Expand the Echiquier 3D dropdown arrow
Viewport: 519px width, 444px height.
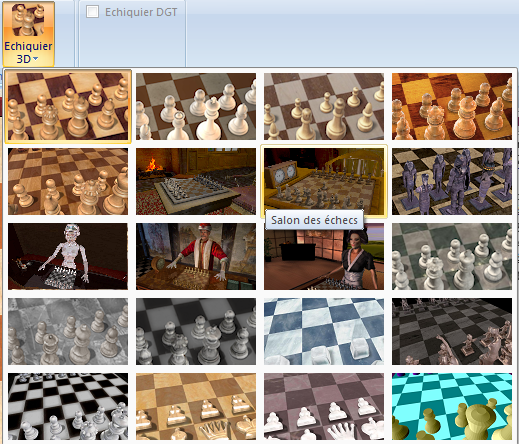tap(36, 59)
